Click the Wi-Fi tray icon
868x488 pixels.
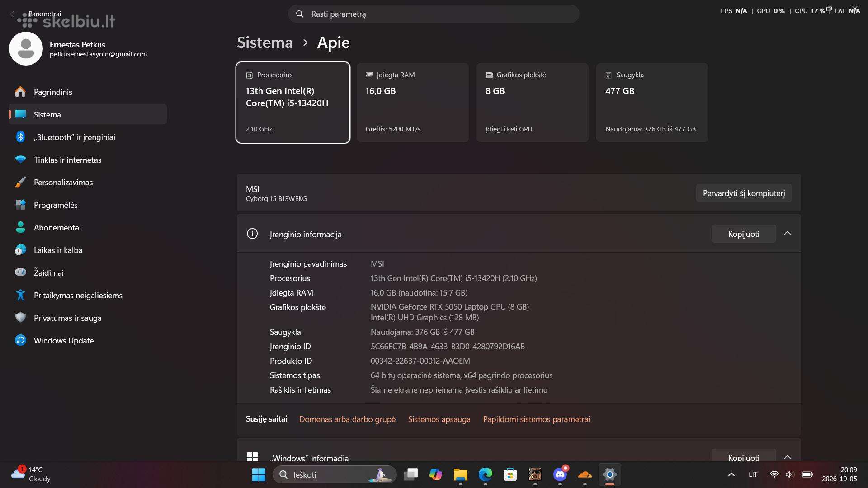point(774,474)
